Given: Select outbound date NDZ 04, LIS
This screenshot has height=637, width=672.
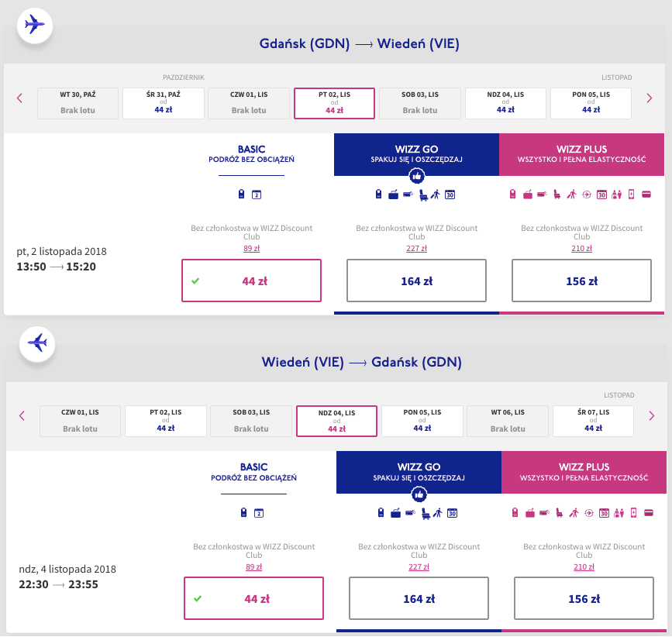Looking at the screenshot, I should point(505,103).
